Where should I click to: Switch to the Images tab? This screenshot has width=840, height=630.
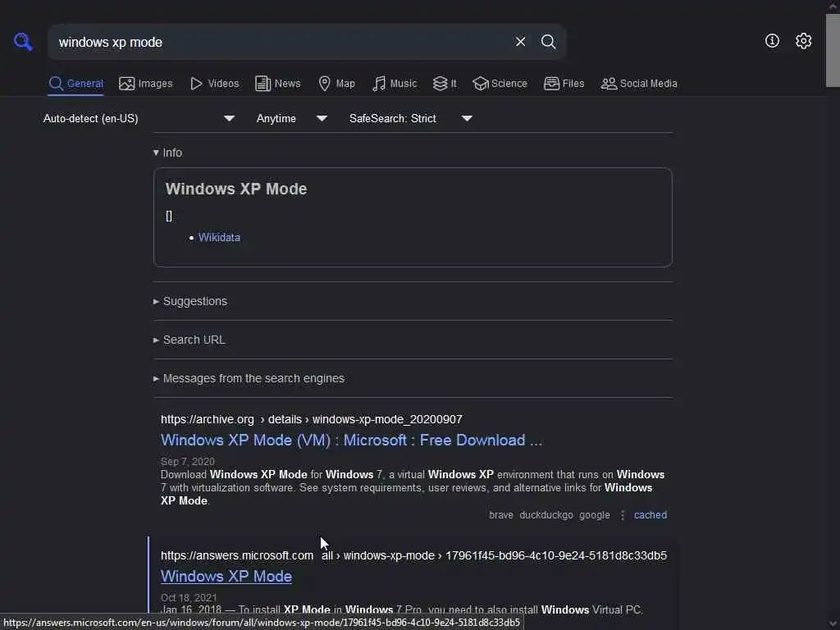pos(146,84)
